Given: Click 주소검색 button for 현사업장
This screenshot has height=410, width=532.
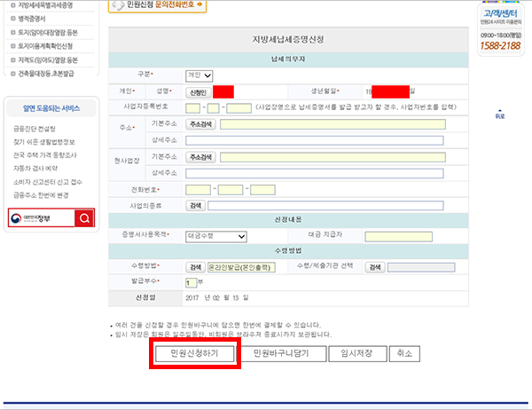Looking at the screenshot, I should click(x=200, y=157).
